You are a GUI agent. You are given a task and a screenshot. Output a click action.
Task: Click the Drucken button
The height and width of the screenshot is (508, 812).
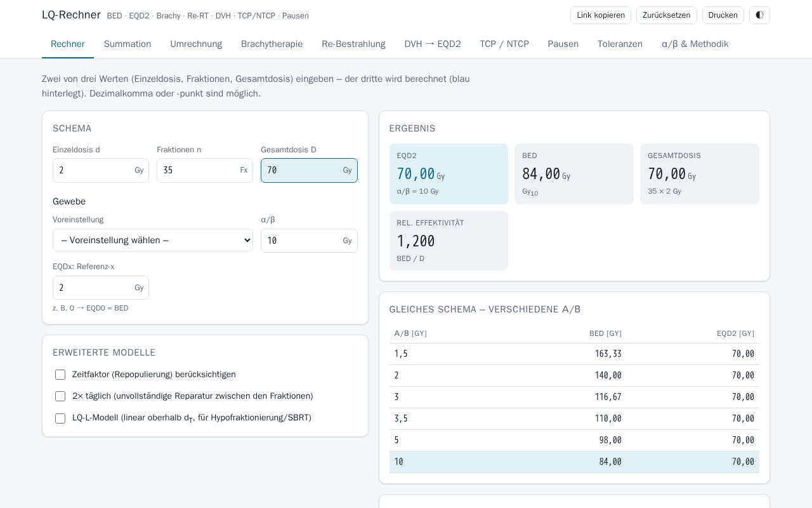click(723, 15)
